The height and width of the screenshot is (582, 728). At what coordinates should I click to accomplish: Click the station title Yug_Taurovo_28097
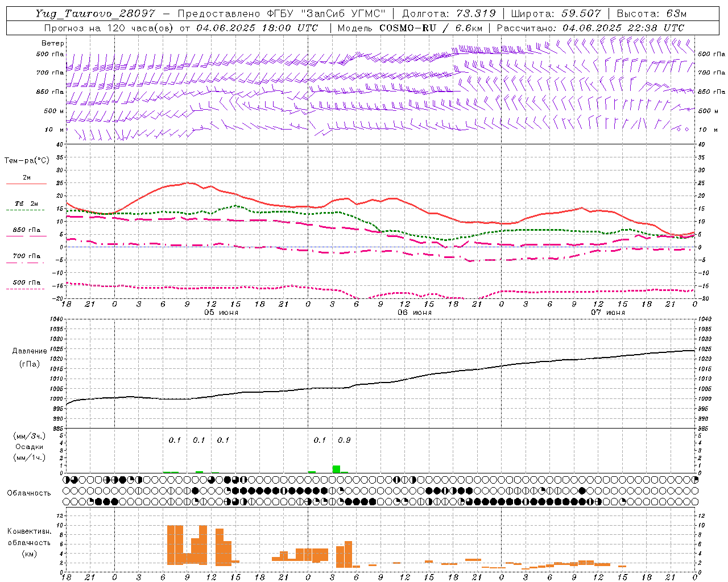[x=95, y=14]
